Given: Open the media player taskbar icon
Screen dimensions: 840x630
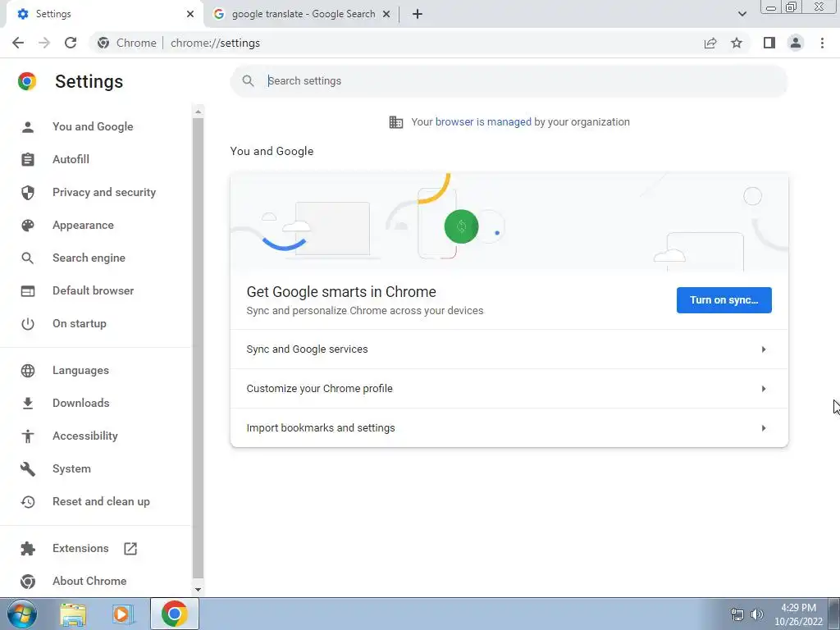Looking at the screenshot, I should coord(123,614).
